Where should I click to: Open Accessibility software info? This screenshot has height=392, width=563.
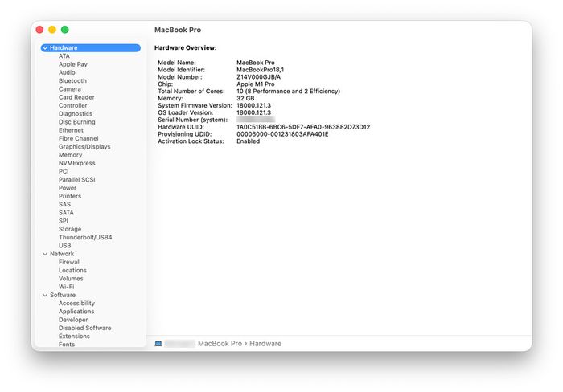[x=76, y=304]
